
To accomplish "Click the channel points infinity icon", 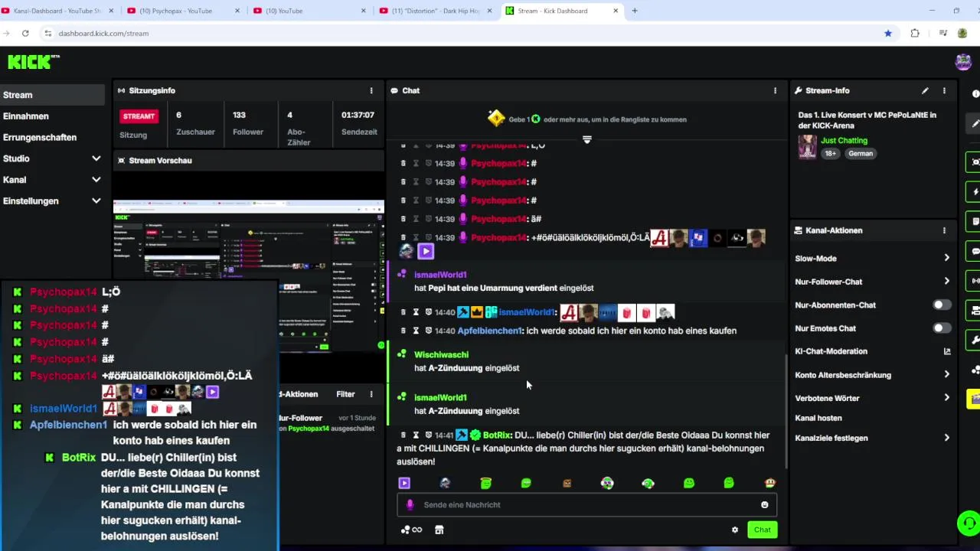I will 411,530.
